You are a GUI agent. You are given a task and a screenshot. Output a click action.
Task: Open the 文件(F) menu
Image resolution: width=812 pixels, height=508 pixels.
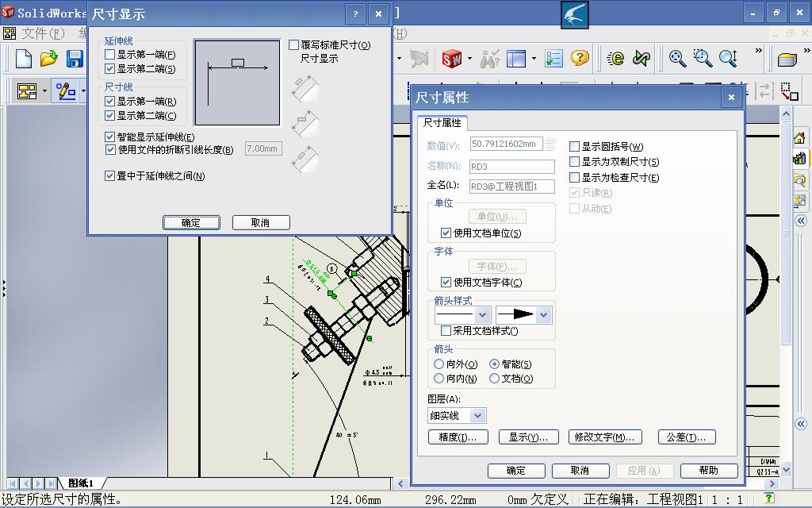point(43,33)
